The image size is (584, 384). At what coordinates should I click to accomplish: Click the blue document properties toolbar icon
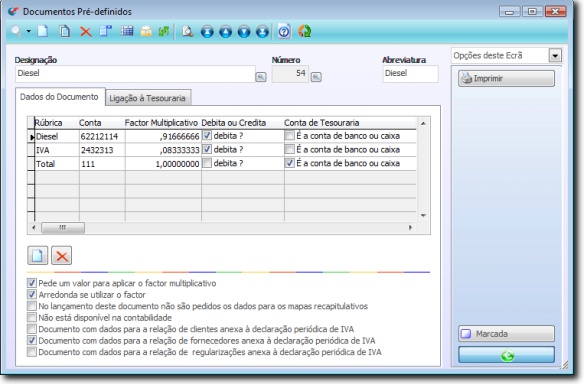click(x=106, y=31)
